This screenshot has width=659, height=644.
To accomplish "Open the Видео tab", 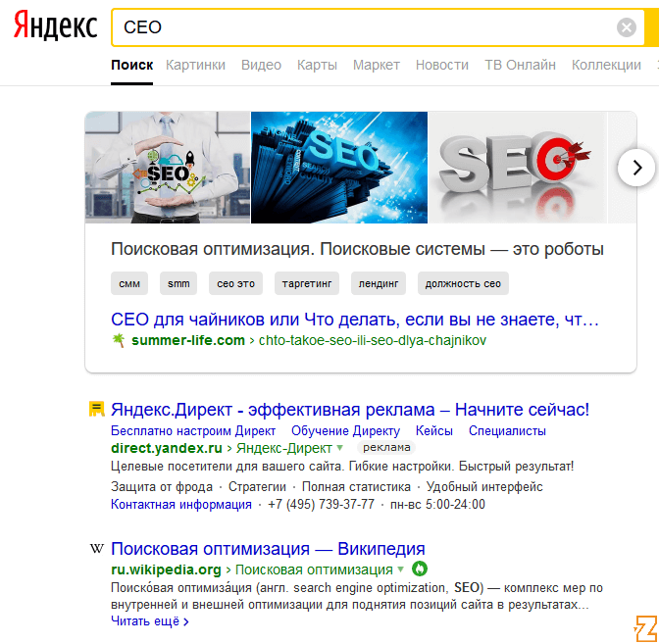I will coord(261,65).
